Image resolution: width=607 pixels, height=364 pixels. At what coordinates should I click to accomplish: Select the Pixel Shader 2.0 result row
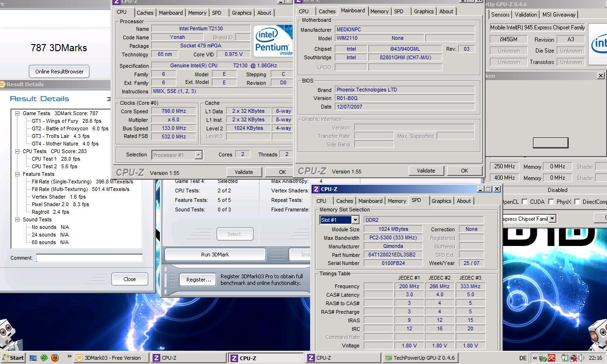pos(60,204)
